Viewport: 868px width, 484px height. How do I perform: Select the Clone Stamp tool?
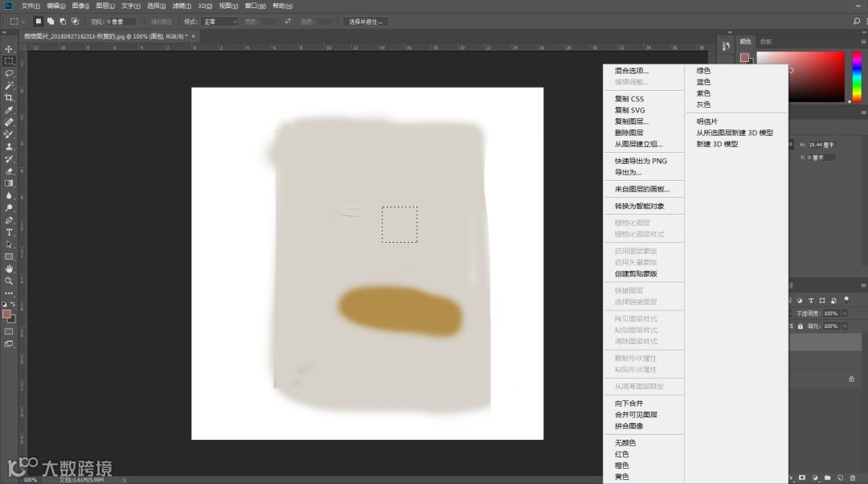[x=9, y=146]
